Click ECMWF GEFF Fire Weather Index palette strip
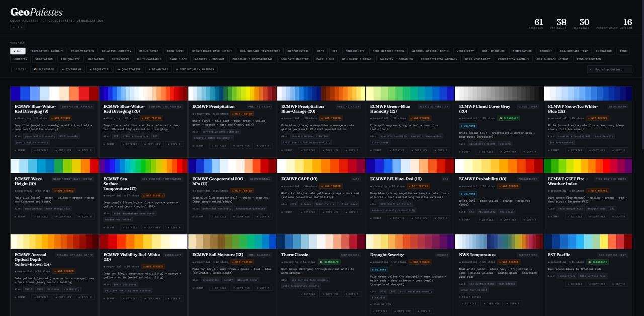The image size is (644, 316). click(x=588, y=166)
